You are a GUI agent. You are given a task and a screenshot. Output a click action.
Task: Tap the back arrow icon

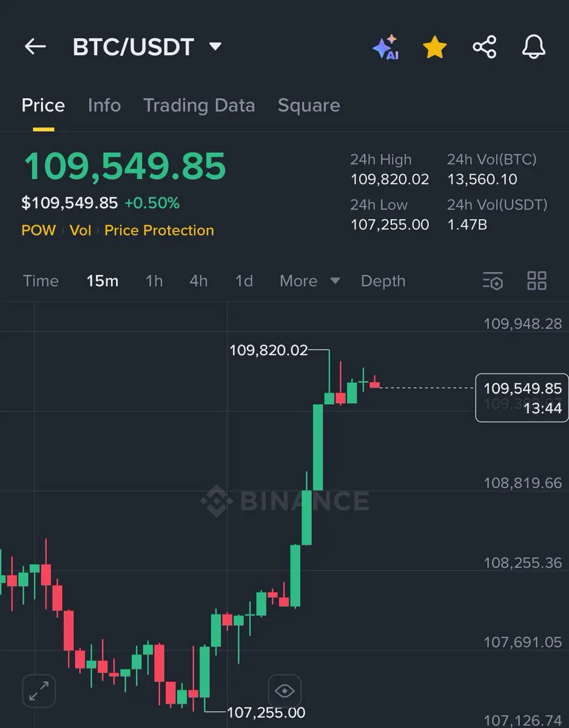point(35,47)
